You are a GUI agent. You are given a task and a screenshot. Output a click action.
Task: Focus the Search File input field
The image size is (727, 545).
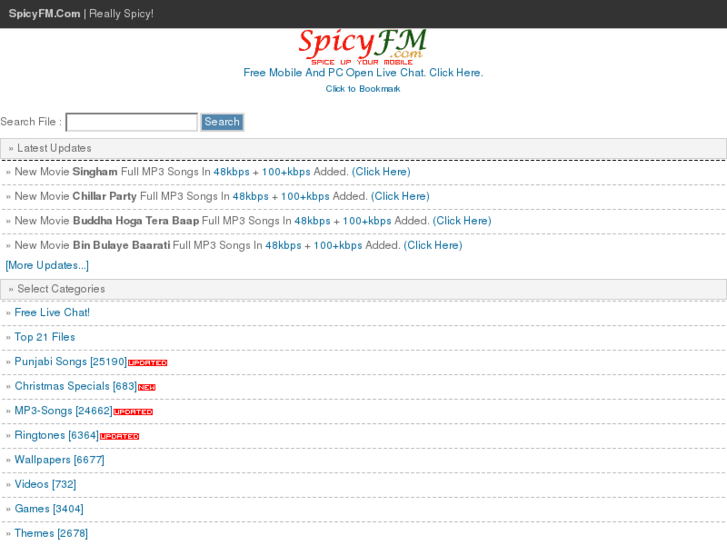[132, 122]
